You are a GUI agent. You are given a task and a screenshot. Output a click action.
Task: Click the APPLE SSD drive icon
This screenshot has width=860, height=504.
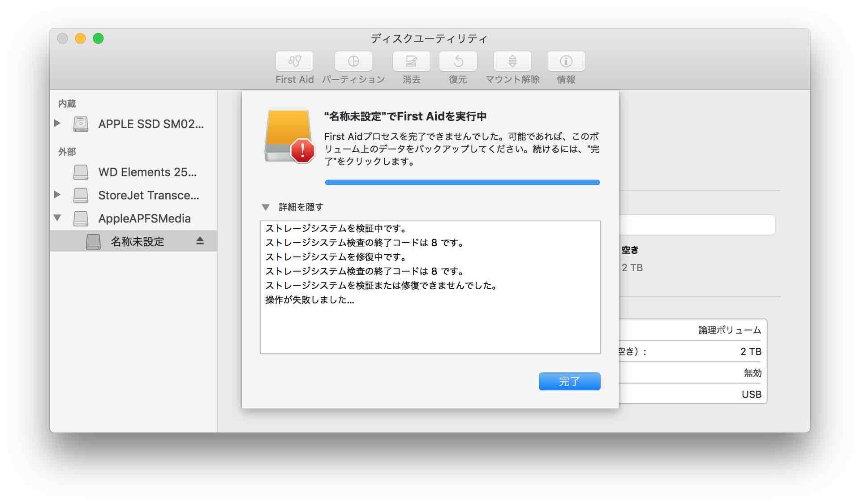click(81, 124)
